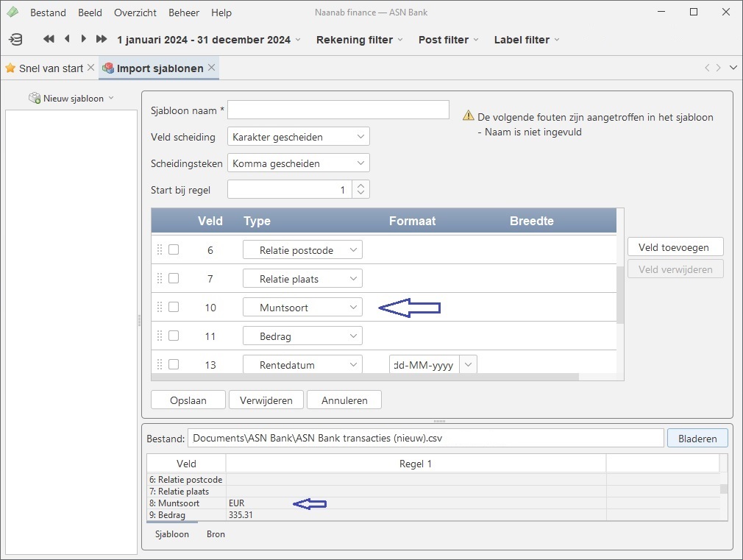Click the Bladeren button
This screenshot has height=560, width=743.
pyautogui.click(x=697, y=439)
